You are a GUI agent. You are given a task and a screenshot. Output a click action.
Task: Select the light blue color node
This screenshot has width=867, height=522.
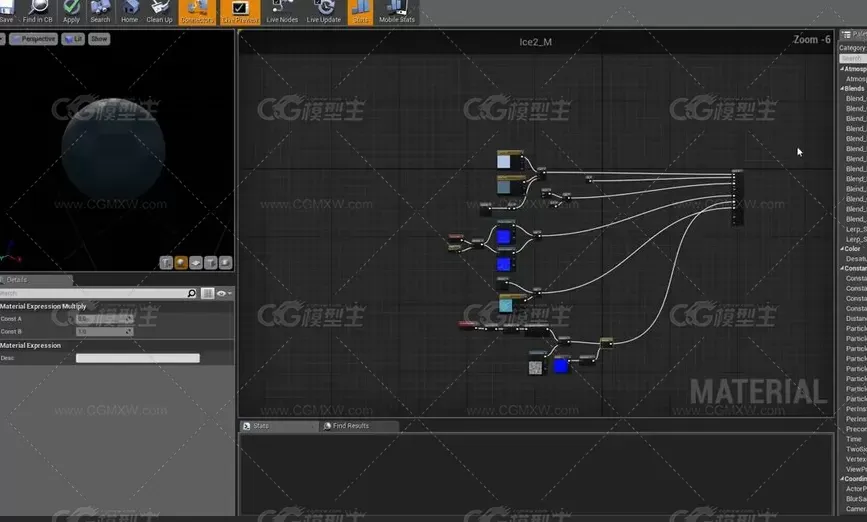pos(510,160)
